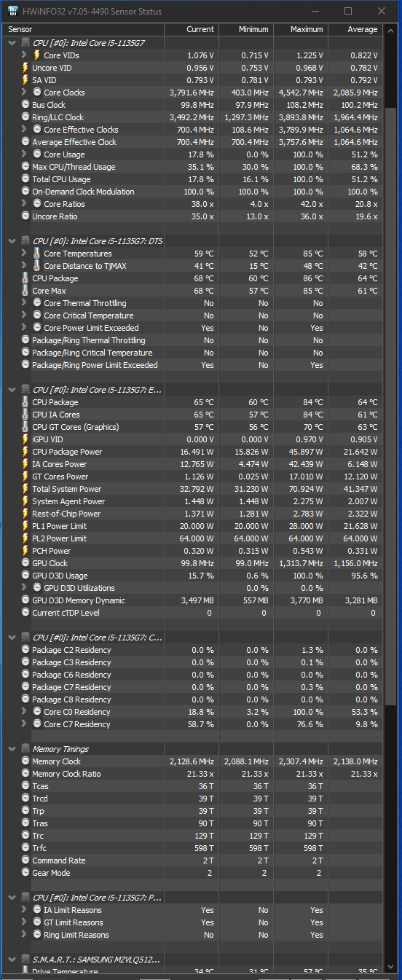The width and height of the screenshot is (402, 980).
Task: Expand the Core C0 Residency row
Action: click(x=25, y=712)
